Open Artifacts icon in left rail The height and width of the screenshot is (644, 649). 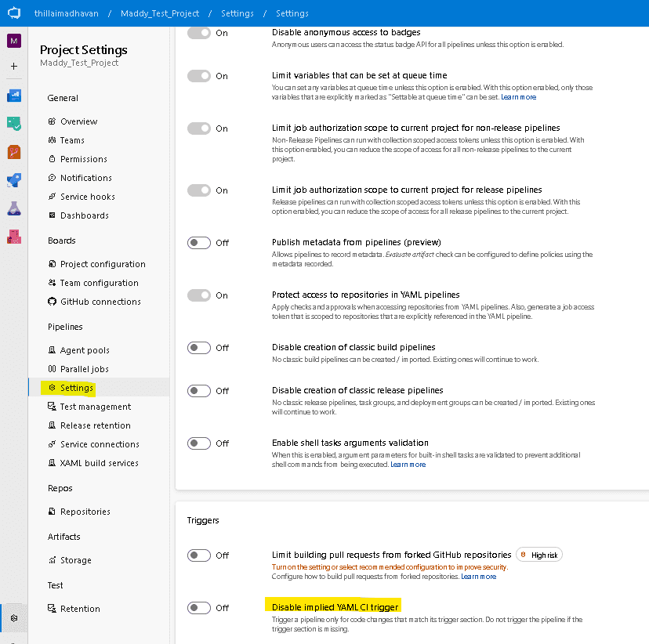(14, 237)
